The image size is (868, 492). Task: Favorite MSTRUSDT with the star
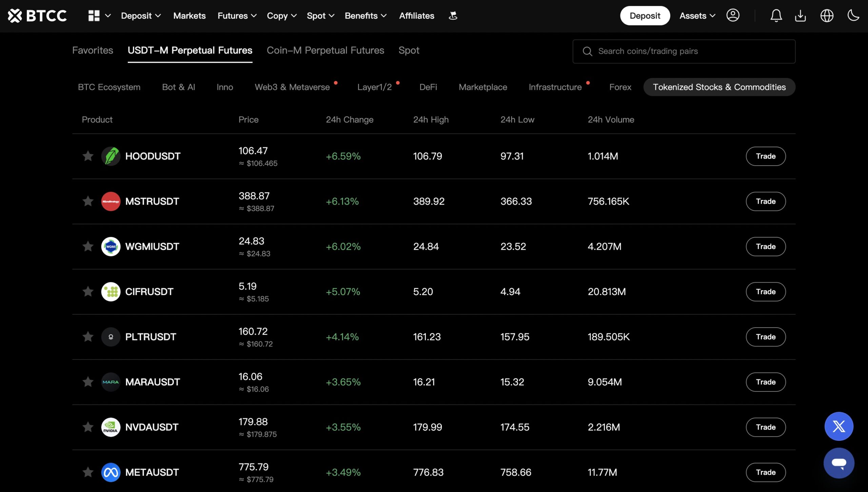pos(88,201)
